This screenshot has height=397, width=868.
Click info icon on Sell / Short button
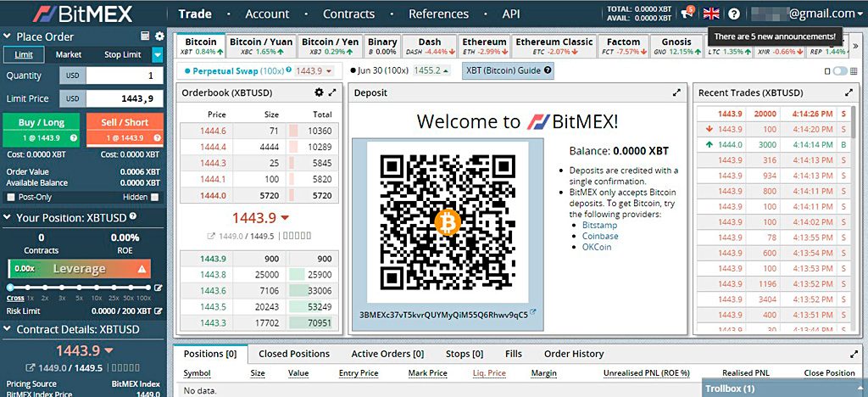point(157,138)
